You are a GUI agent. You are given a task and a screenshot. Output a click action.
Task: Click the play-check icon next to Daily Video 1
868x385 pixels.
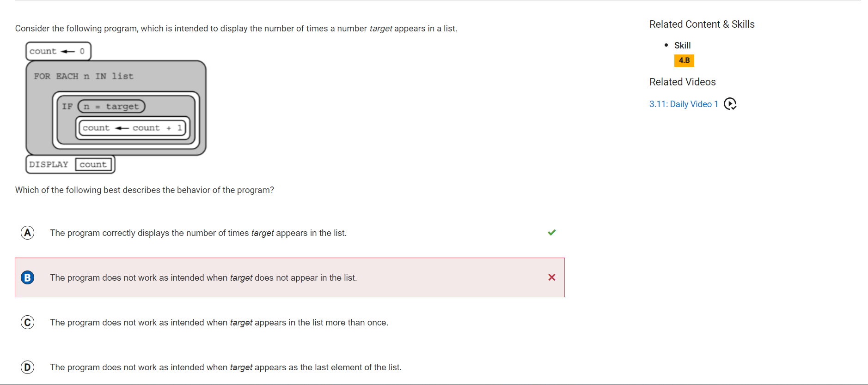click(730, 104)
